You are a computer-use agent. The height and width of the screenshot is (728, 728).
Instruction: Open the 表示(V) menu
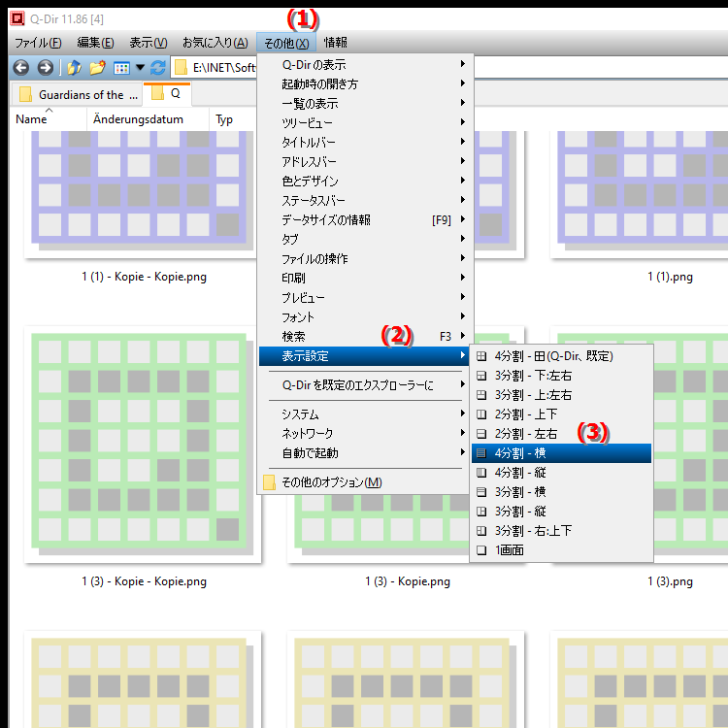(149, 43)
